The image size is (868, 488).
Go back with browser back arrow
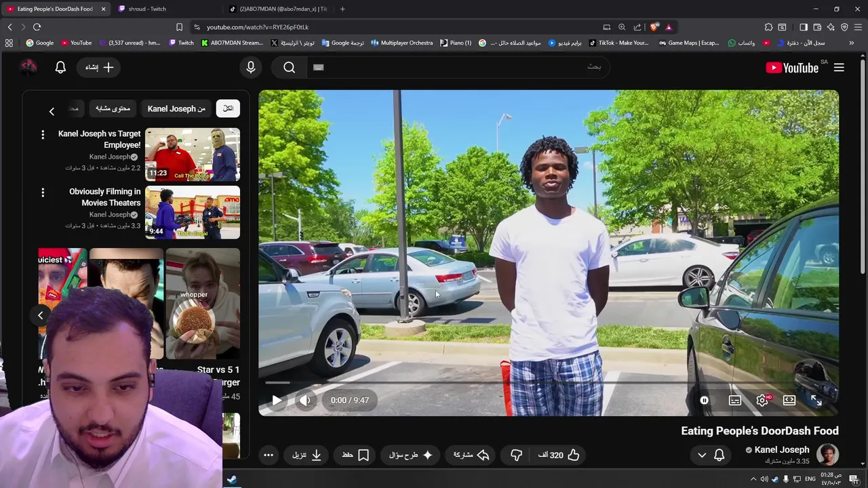click(x=9, y=27)
